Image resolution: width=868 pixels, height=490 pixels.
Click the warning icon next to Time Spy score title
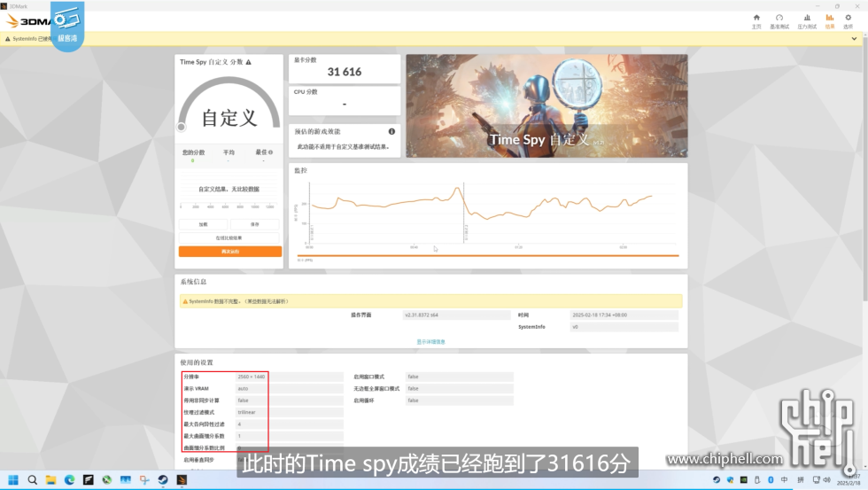[x=249, y=62]
